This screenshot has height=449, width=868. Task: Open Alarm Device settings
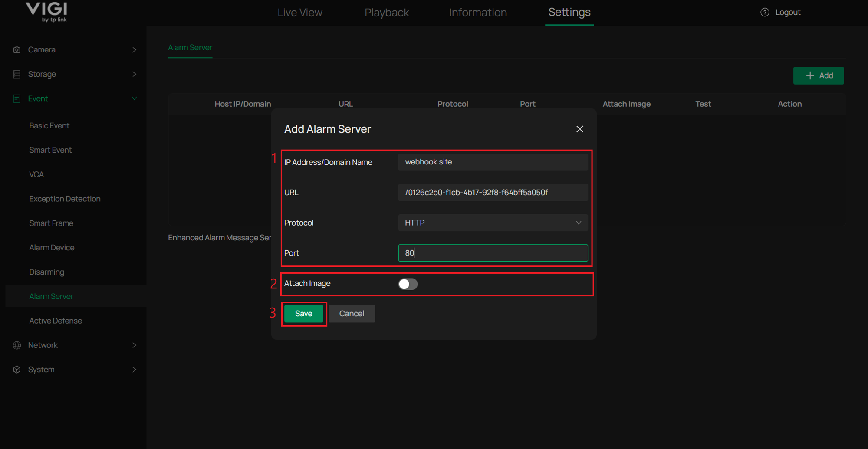(x=52, y=247)
